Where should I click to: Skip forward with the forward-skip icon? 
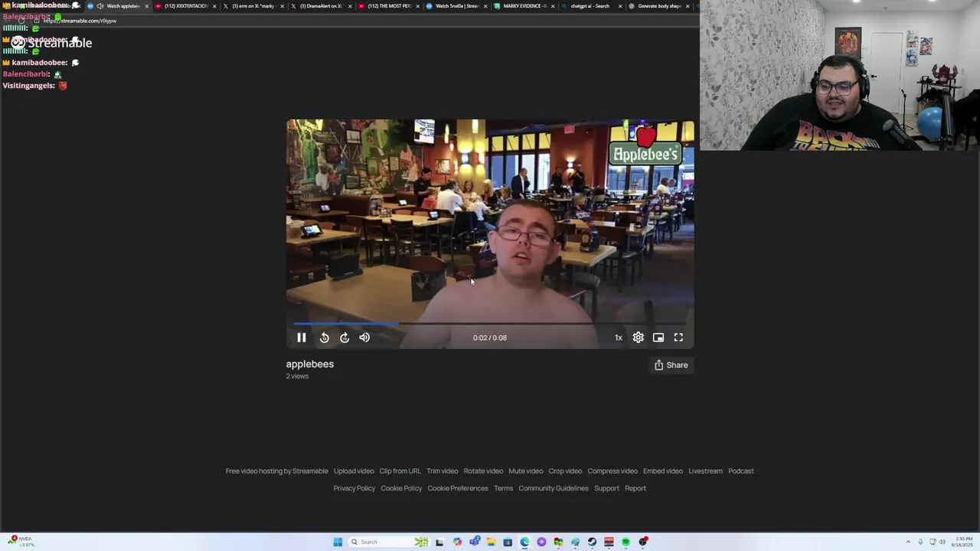pyautogui.click(x=345, y=337)
